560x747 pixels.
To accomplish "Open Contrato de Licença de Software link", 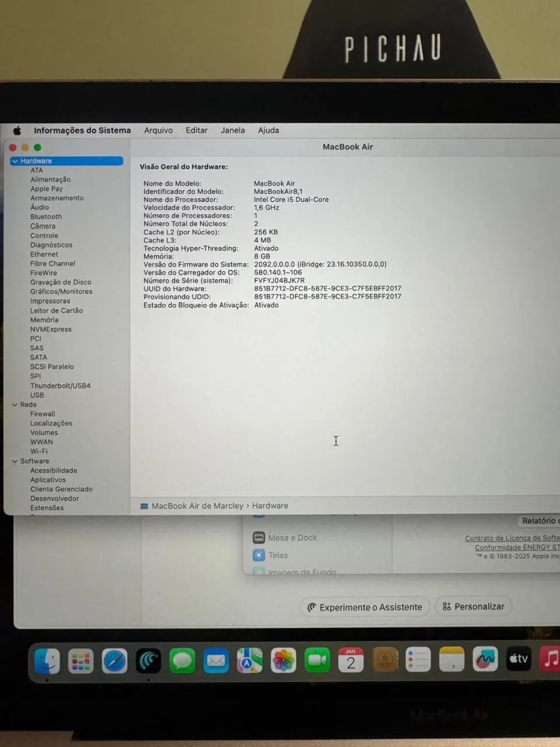I will 512,538.
